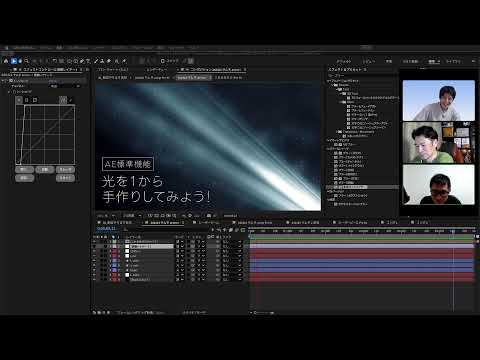Open the Curves channel dropdown
Image resolution: width=480 pixels, height=360 pixels.
click(65, 86)
